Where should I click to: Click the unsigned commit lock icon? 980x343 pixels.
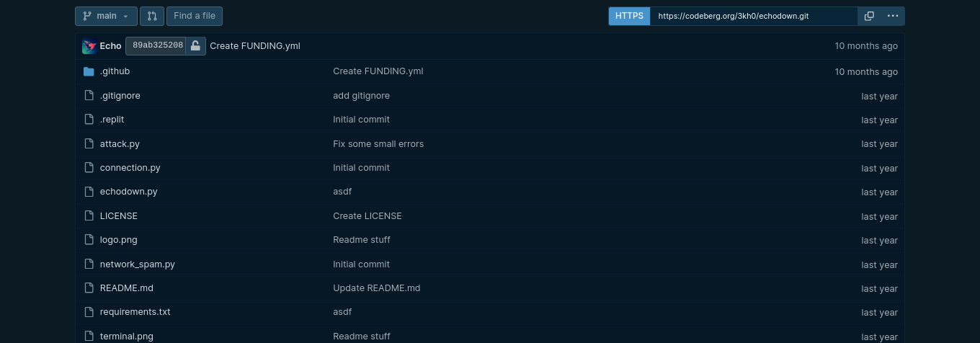[x=195, y=46]
